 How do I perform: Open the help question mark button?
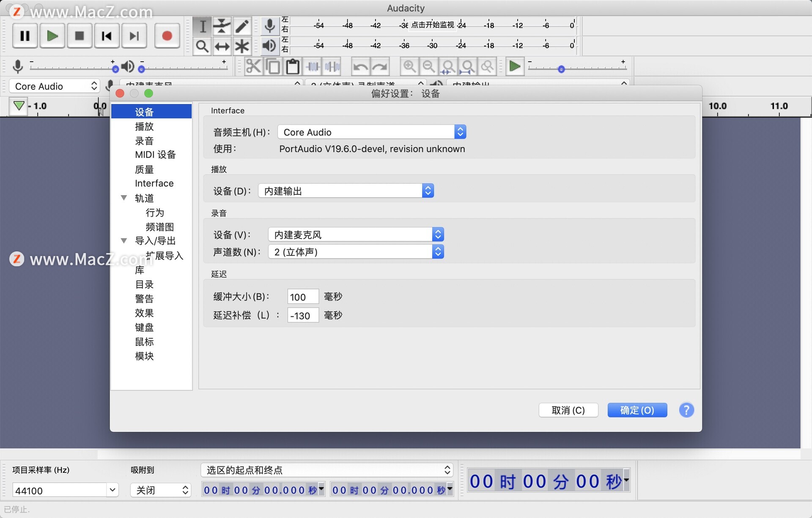(x=686, y=410)
